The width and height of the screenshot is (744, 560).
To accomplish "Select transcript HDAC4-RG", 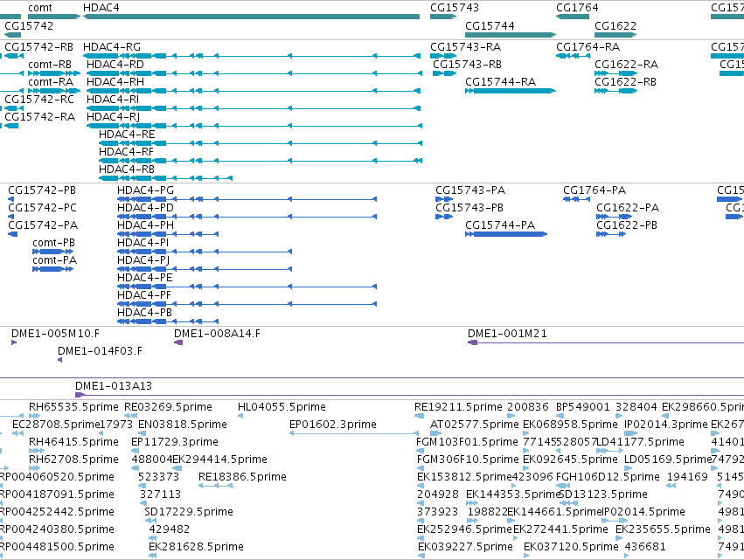I will tap(112, 47).
